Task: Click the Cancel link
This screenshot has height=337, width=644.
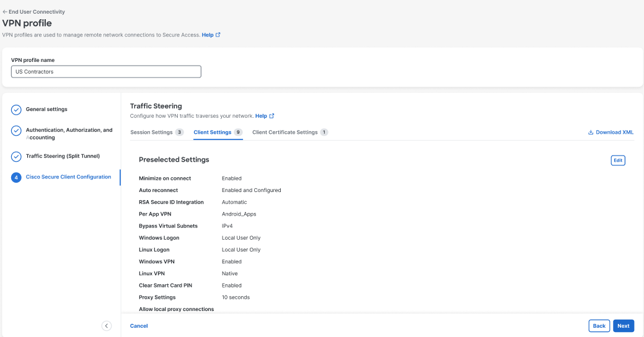Action: point(139,326)
